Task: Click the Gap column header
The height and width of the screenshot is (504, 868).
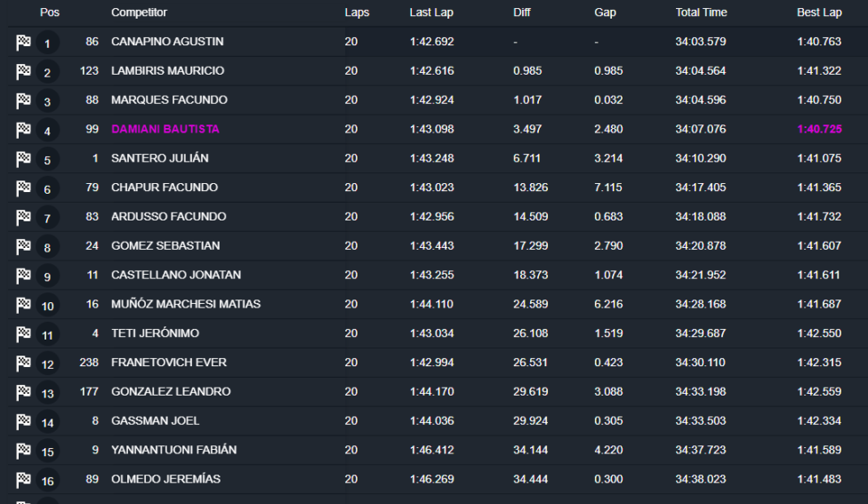Action: click(x=605, y=12)
